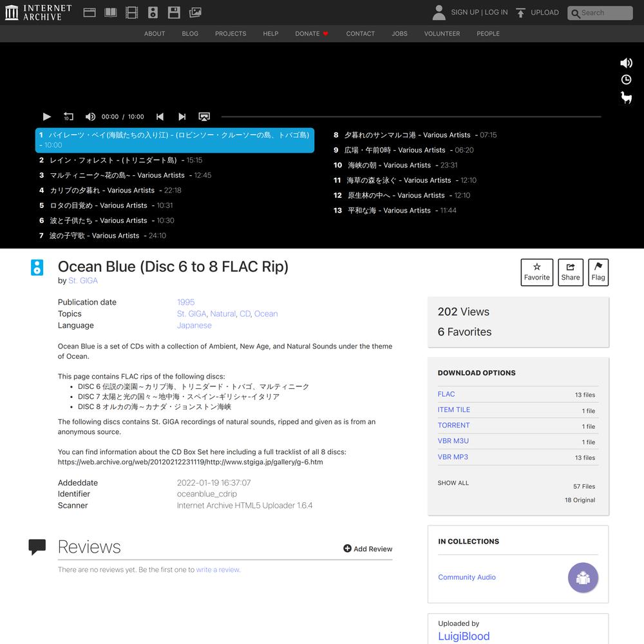Click the user avatar icon
The image size is (644, 644).
click(439, 12)
